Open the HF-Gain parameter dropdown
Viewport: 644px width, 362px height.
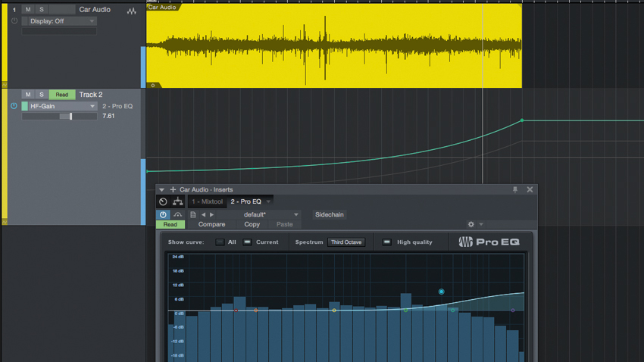click(62, 106)
